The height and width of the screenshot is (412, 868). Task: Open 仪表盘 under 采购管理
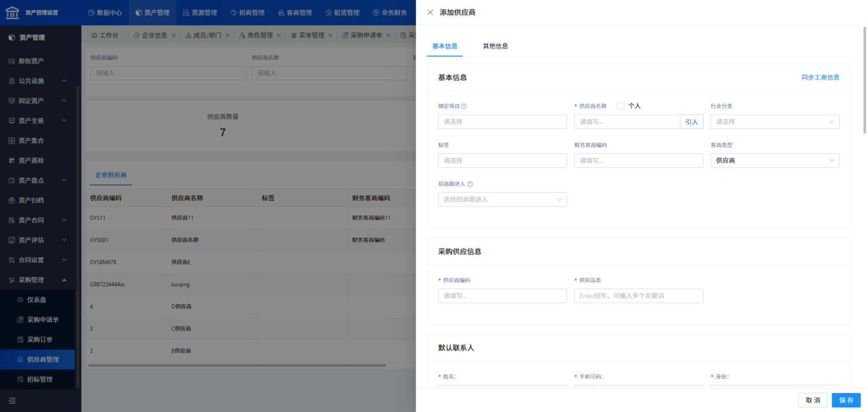38,300
